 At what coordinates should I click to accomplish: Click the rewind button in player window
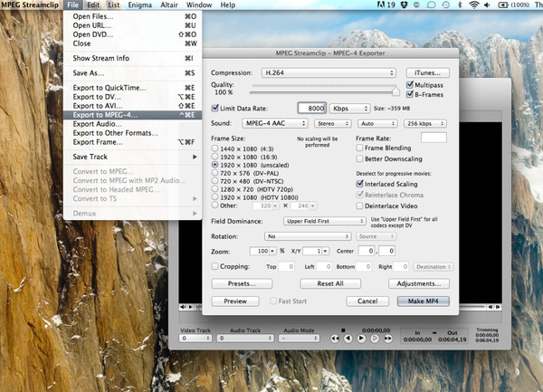click(x=335, y=339)
